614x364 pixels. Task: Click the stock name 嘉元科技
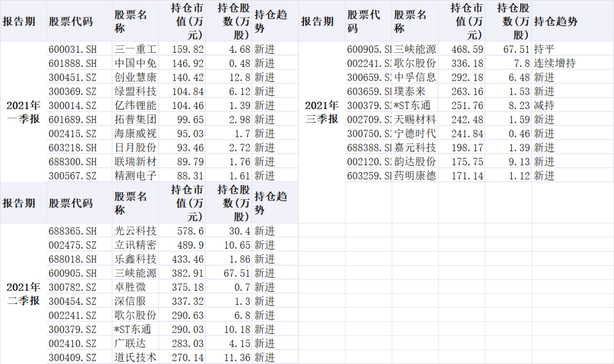coord(415,148)
